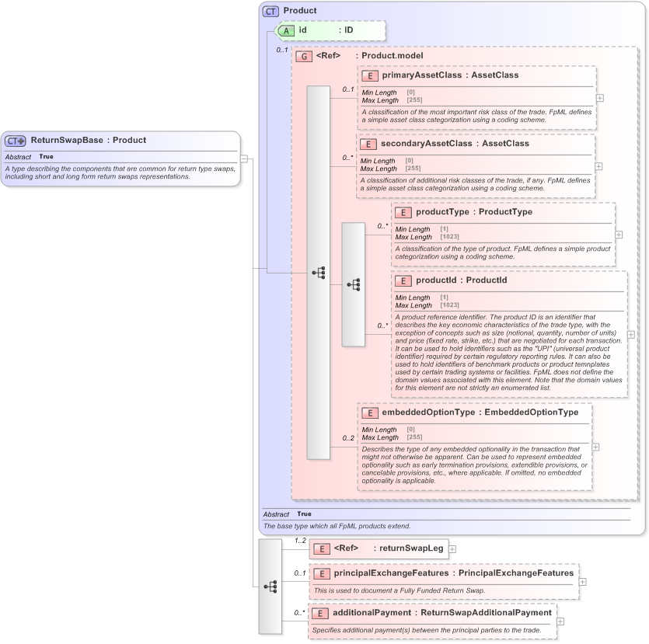
Task: Click the <Ref> : Product.model label
Action: [x=369, y=56]
